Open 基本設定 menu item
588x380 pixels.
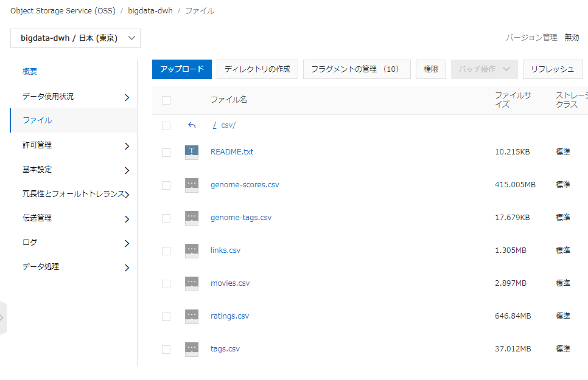coord(37,170)
